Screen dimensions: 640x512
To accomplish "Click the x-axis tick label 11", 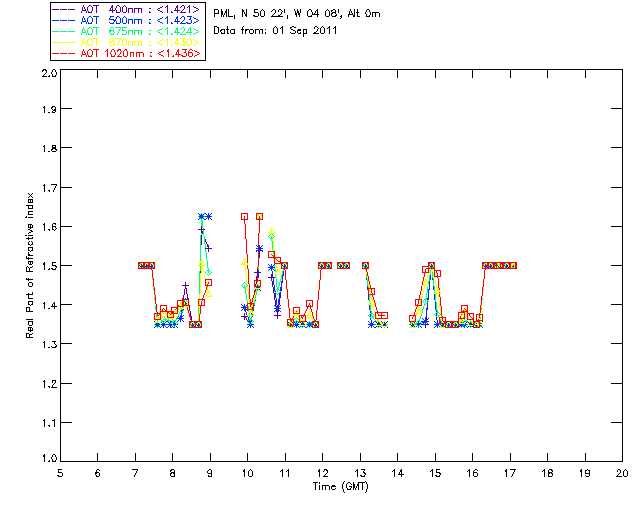I will tap(285, 473).
